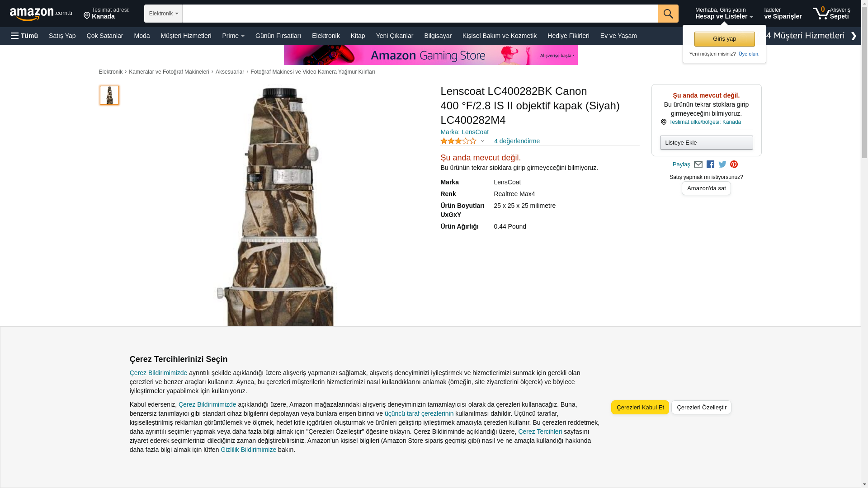This screenshot has width=868, height=488.
Task: Open the Kitap navigation item
Action: pos(358,36)
